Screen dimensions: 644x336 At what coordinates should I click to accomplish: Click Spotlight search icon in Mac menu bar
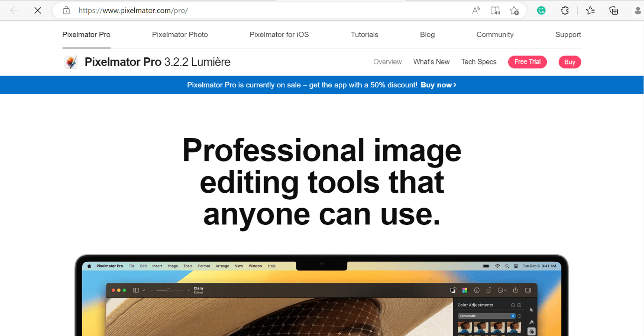coord(507,266)
